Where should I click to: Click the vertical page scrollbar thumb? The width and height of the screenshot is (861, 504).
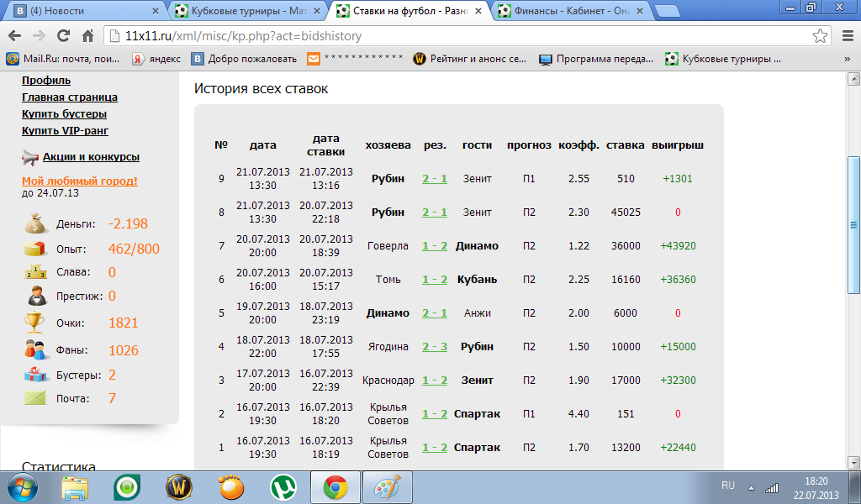(x=853, y=223)
